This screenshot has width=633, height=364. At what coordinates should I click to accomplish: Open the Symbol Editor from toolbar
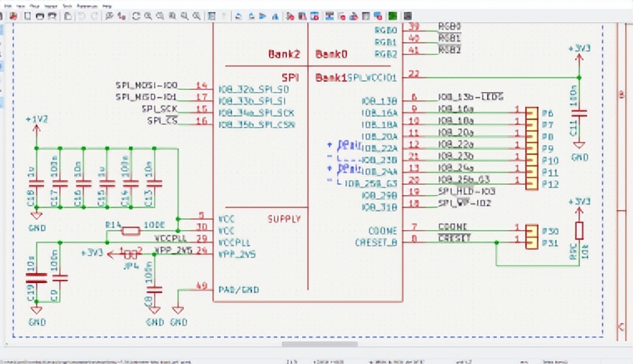point(290,16)
